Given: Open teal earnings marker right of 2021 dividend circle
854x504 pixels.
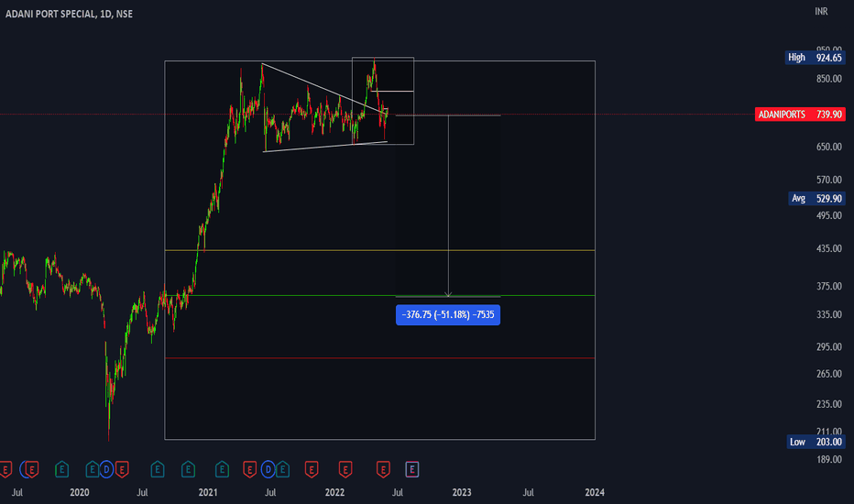Looking at the screenshot, I should pos(282,469).
